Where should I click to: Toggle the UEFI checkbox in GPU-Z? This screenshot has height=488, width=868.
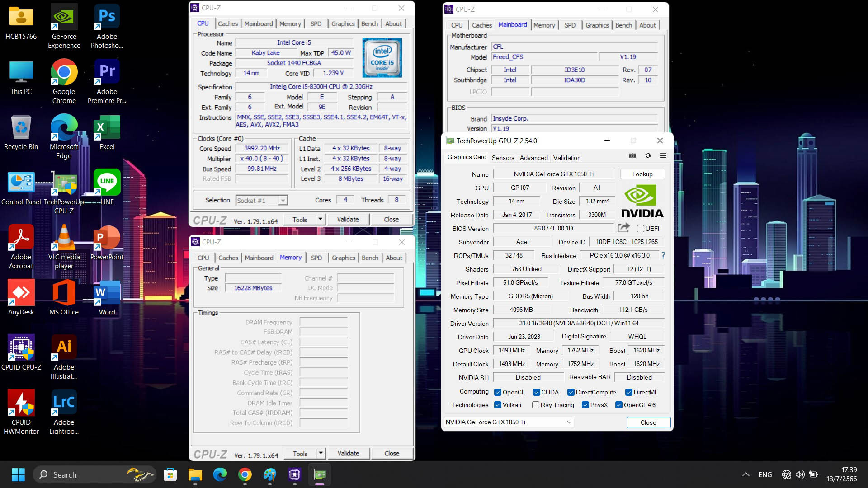[x=641, y=229]
